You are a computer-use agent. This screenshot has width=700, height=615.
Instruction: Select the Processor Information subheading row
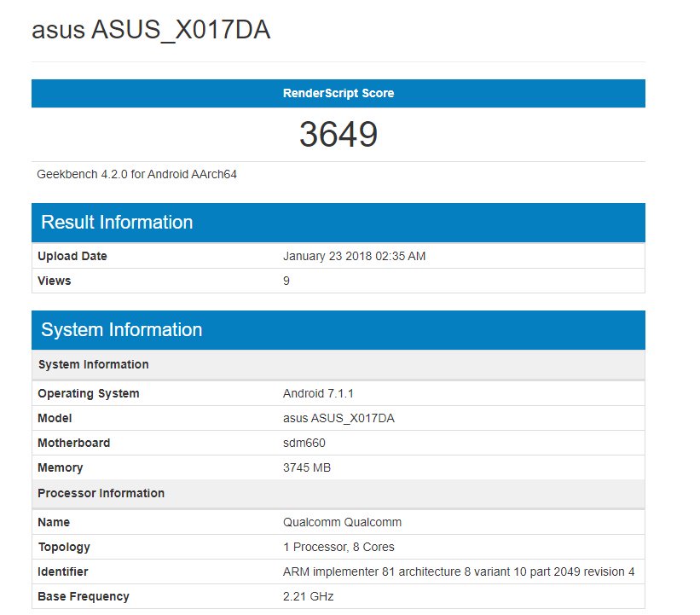tap(101, 493)
